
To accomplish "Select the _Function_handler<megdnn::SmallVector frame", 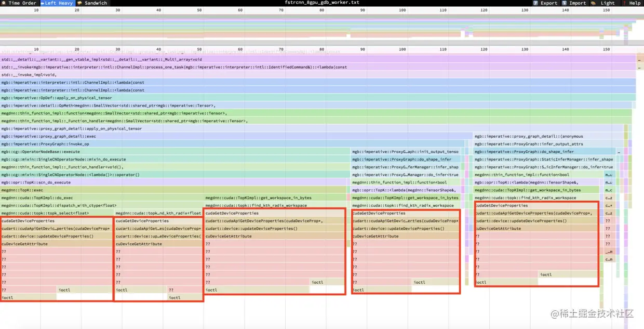I will [316, 121].
